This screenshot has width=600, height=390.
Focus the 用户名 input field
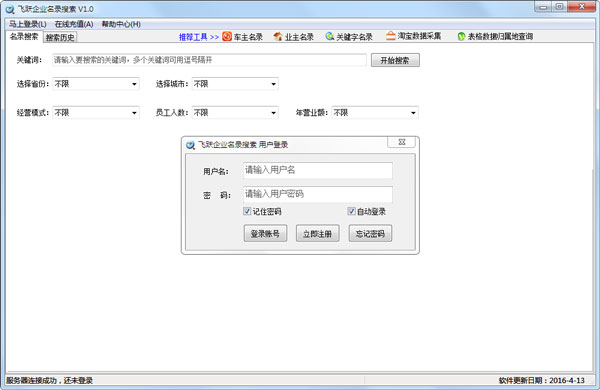coord(318,170)
